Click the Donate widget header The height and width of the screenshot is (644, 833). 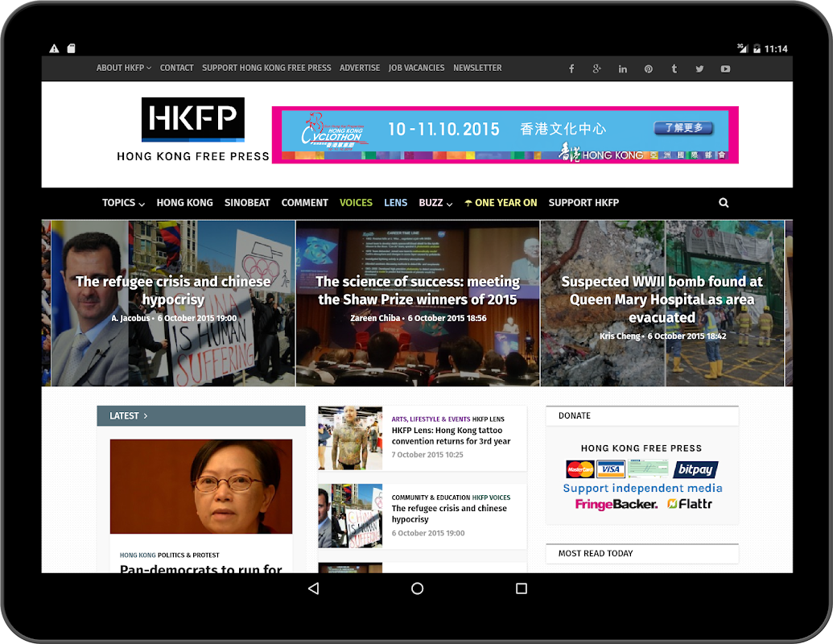pos(642,416)
